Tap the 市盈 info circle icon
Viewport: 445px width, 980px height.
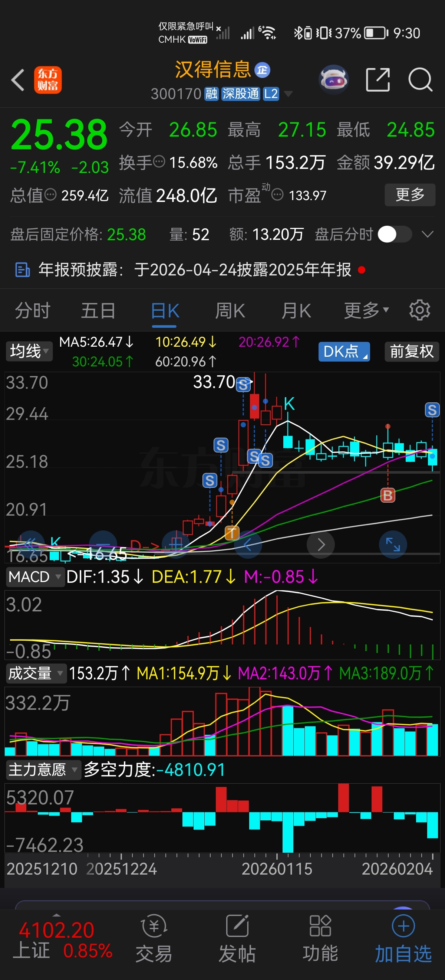277,195
